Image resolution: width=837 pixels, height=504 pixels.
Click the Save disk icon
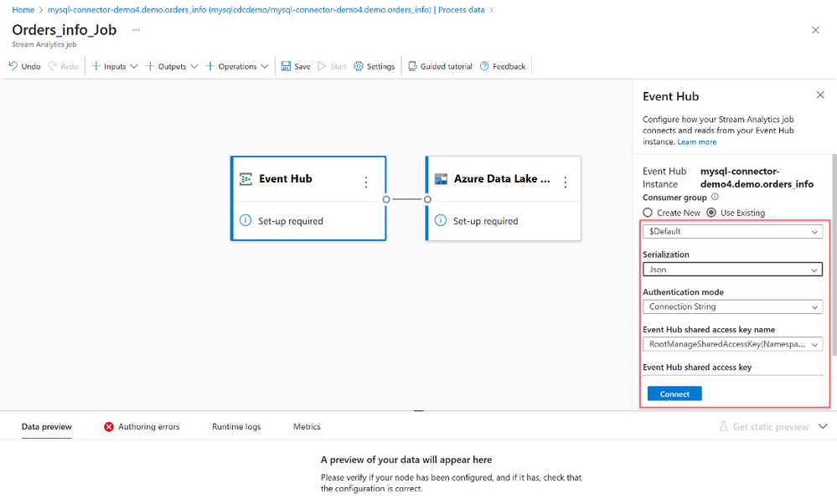click(x=286, y=66)
